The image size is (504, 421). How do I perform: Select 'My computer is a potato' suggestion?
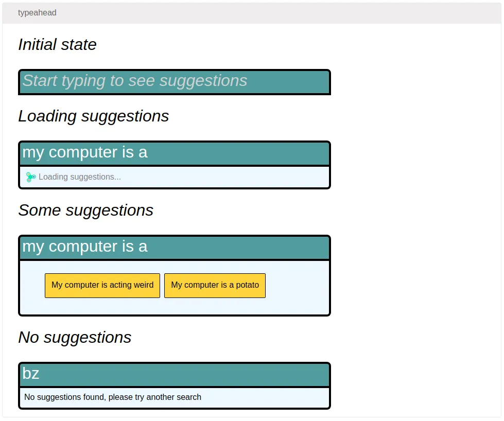click(x=215, y=285)
